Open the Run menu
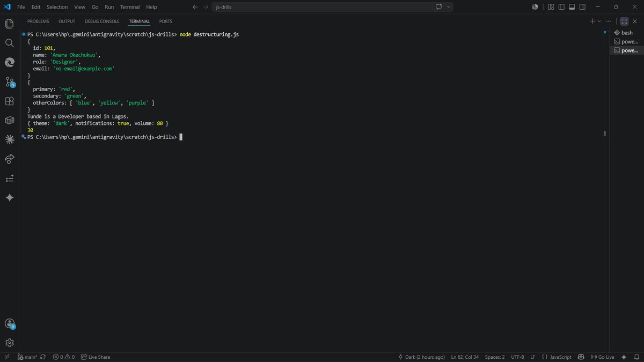Screen dimensions: 644x362 [109, 7]
